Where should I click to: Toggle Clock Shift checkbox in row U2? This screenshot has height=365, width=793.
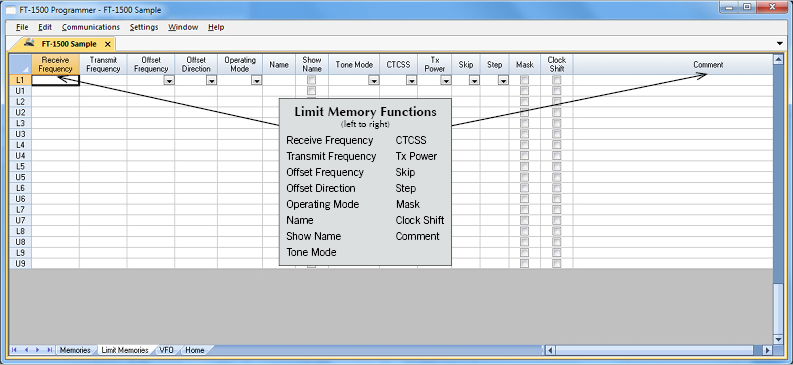[x=557, y=112]
